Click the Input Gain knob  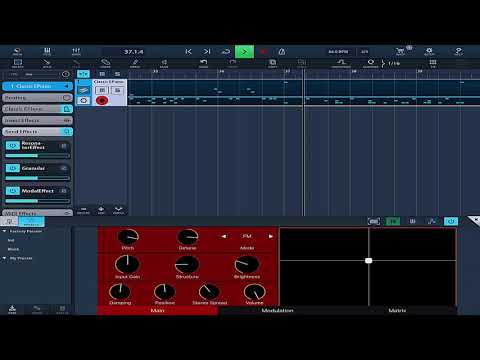click(x=127, y=265)
